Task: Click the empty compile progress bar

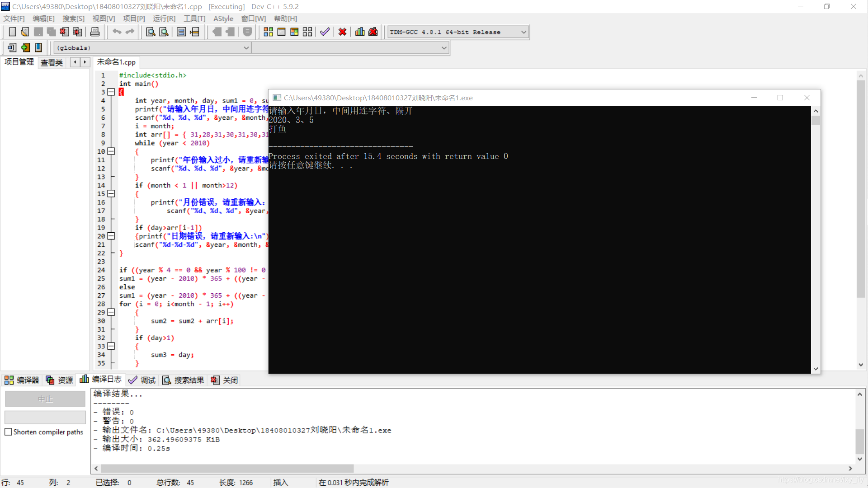Action: [45, 417]
